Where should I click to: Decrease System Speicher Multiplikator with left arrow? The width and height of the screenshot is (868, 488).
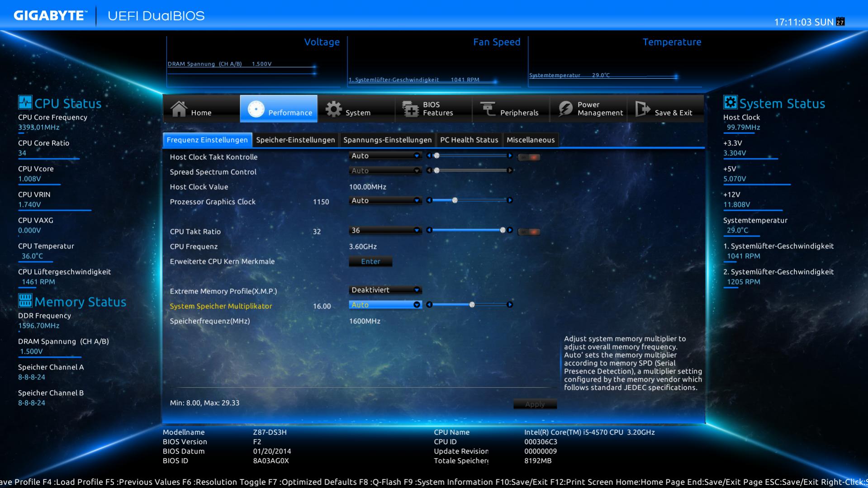click(429, 305)
